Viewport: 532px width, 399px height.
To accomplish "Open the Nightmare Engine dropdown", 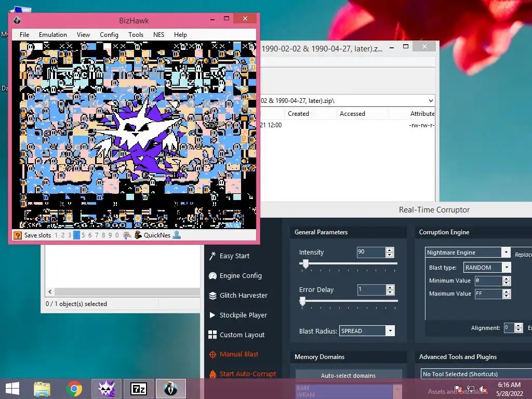I will pyautogui.click(x=506, y=252).
